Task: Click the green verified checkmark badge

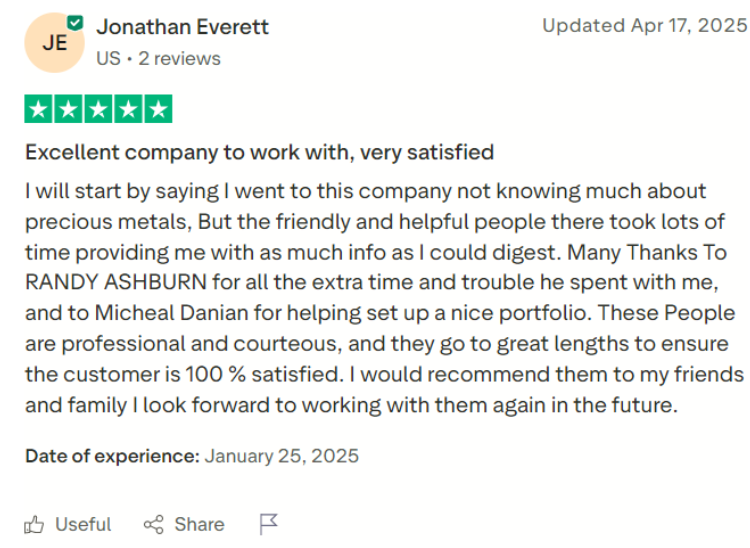Action: [x=75, y=22]
